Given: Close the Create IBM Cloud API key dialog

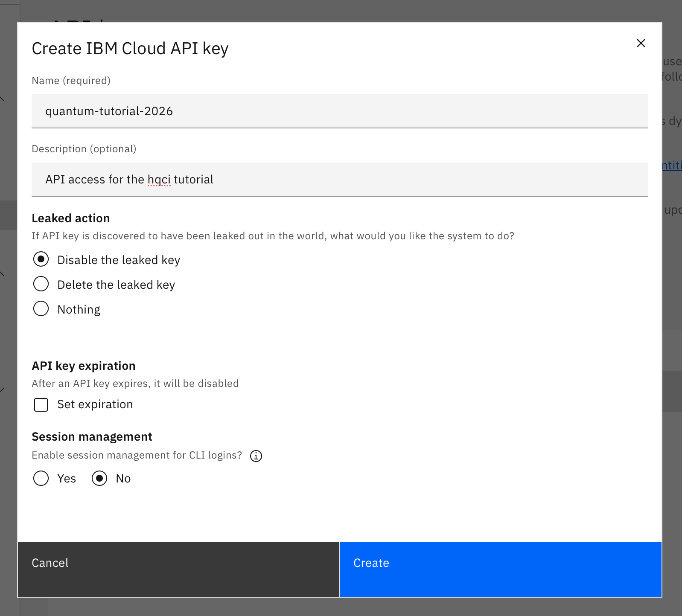Looking at the screenshot, I should click(641, 43).
